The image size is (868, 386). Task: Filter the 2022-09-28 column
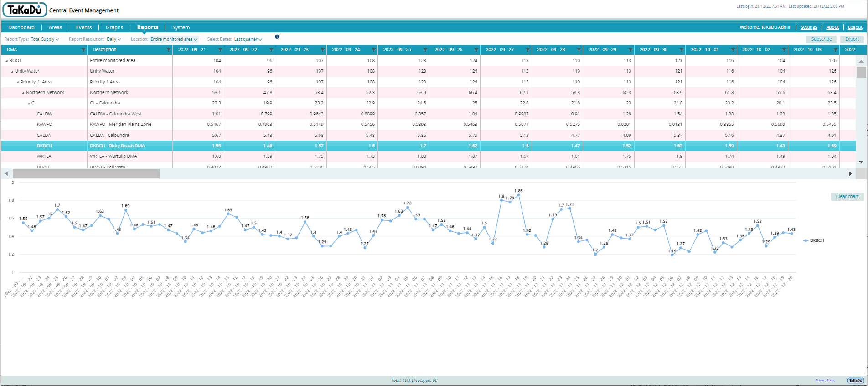[x=579, y=50]
